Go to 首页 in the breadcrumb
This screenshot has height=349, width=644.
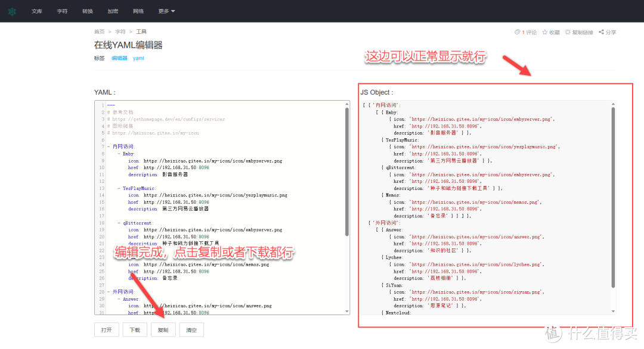(x=99, y=32)
